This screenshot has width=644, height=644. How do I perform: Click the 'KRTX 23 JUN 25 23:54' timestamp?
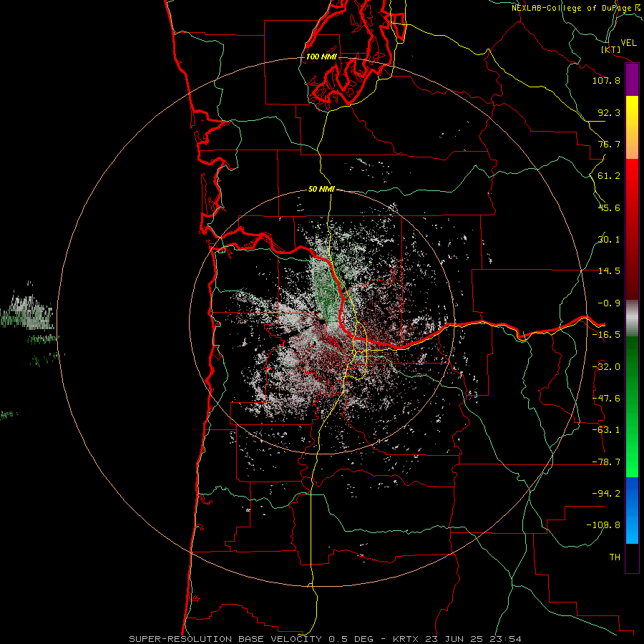click(457, 639)
